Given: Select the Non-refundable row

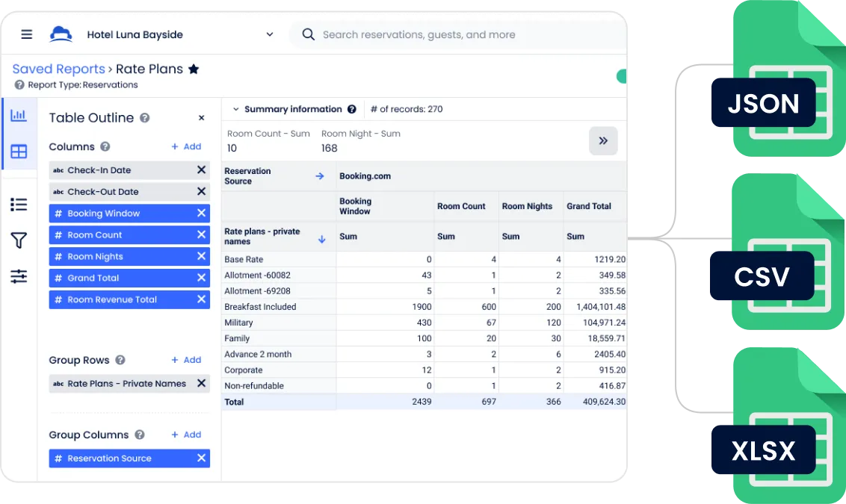Looking at the screenshot, I should pyautogui.click(x=424, y=386).
